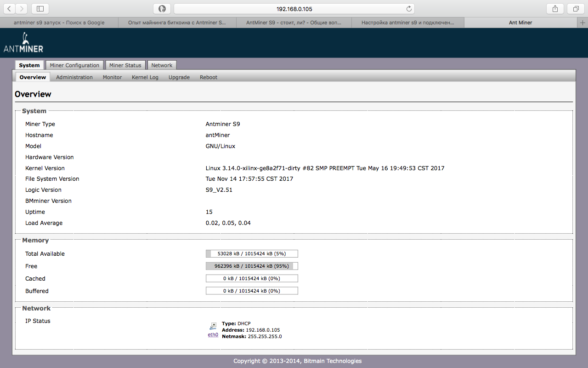This screenshot has height=368, width=588.
Task: Show all tabs overview button
Action: 576,9
